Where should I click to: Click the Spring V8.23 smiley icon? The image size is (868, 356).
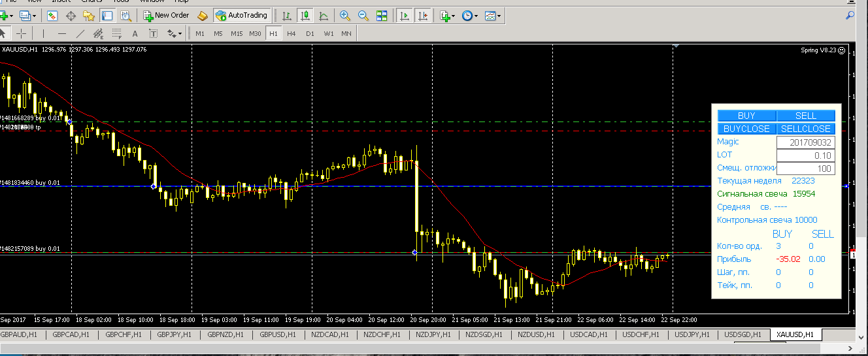tap(841, 50)
